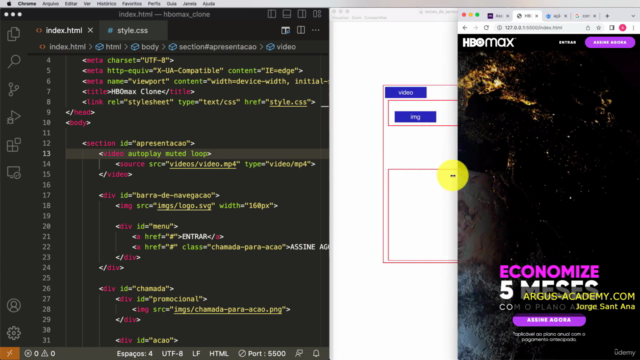Viewport: 640px width, 360px height.
Task: Click the remote window indicator in status bar
Action: pyautogui.click(x=9, y=353)
